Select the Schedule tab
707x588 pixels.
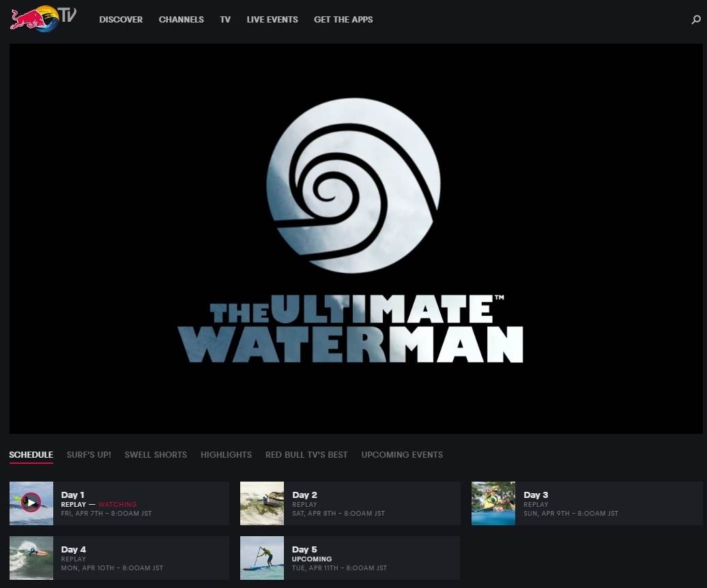point(31,455)
